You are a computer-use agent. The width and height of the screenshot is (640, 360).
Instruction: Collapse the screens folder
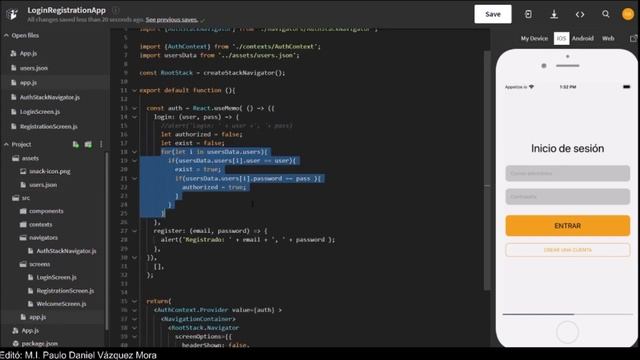pos(40,264)
